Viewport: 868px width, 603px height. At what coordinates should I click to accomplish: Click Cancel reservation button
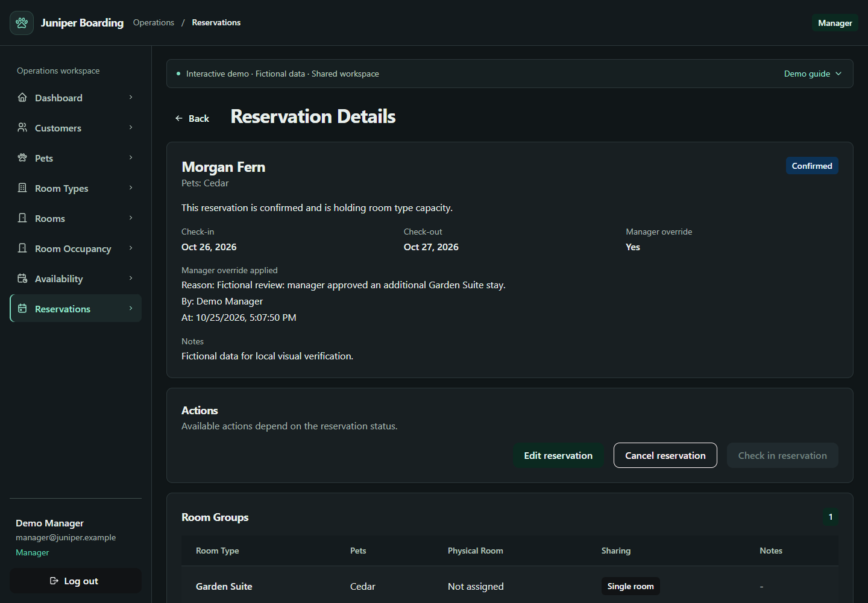(665, 455)
